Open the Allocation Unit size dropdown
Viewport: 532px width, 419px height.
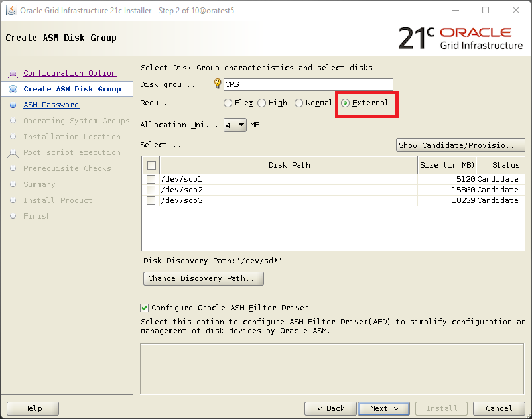pos(235,125)
